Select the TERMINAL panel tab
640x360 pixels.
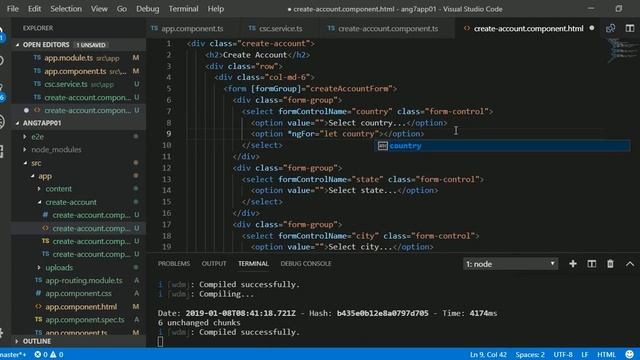253,264
